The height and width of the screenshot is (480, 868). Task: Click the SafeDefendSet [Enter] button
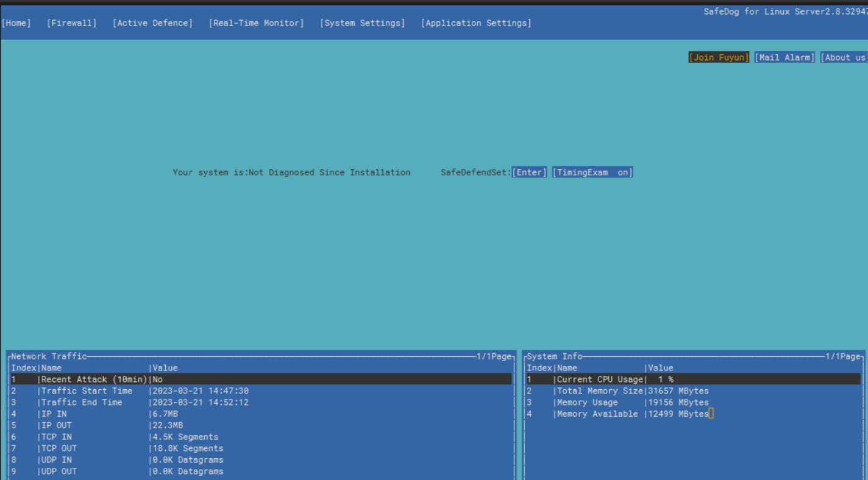pyautogui.click(x=529, y=172)
